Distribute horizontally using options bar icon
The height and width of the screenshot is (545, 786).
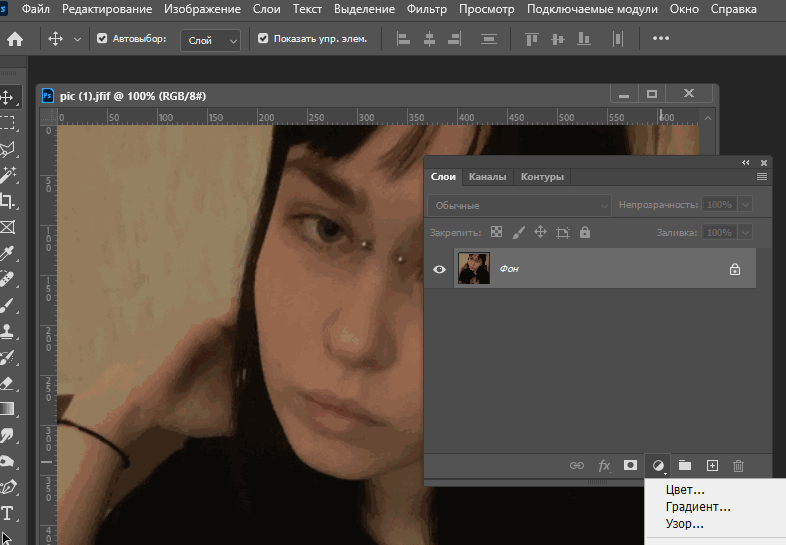coord(618,39)
